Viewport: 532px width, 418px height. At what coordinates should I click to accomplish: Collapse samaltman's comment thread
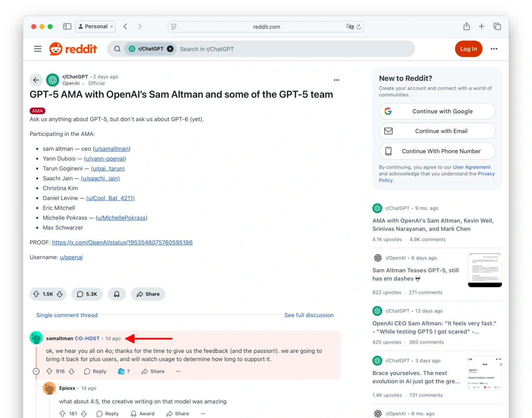[36, 371]
